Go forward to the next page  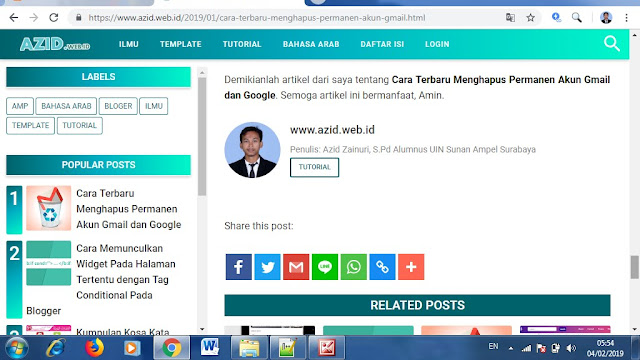point(33,18)
